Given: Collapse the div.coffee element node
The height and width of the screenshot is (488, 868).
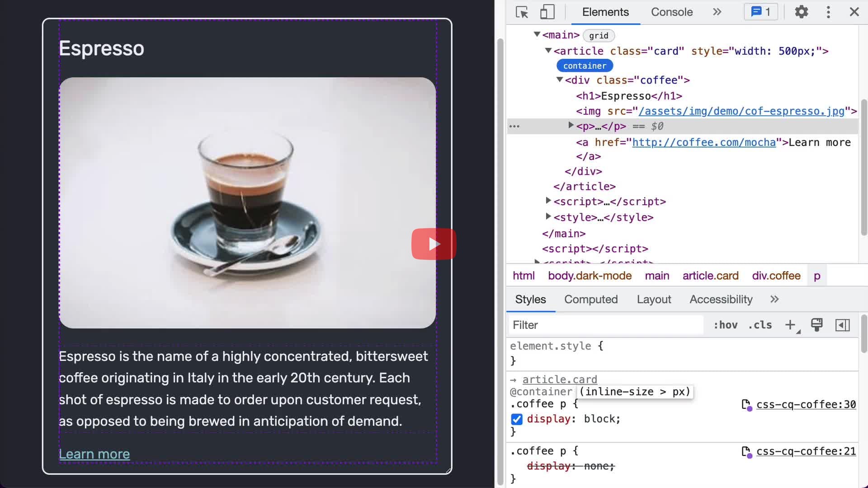Looking at the screenshot, I should coord(559,80).
